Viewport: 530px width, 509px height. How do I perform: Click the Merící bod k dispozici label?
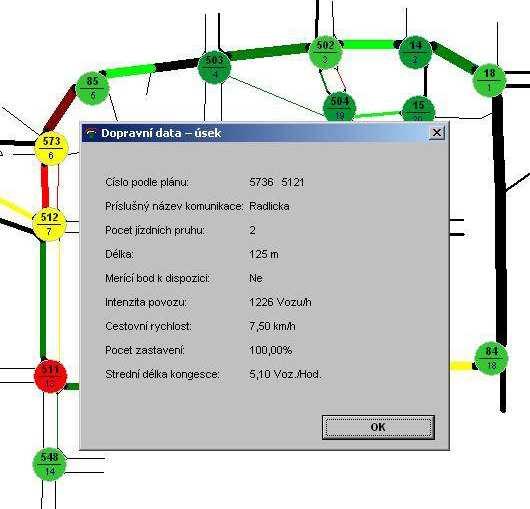[x=158, y=278]
